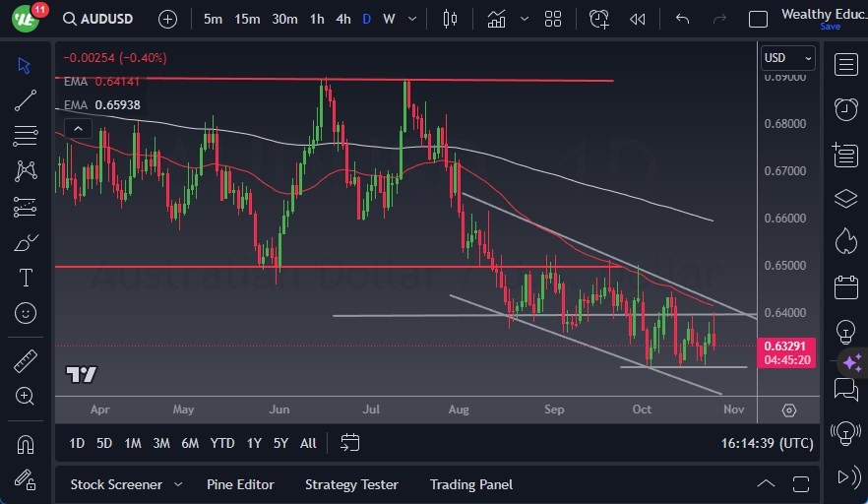This screenshot has width=868, height=504.
Task: Click the 0.63291 current price label
Action: coord(788,346)
